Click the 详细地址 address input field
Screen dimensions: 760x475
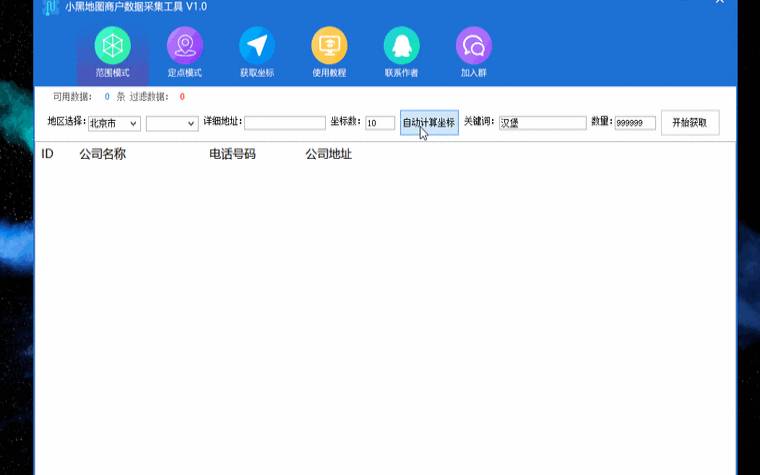(x=285, y=123)
